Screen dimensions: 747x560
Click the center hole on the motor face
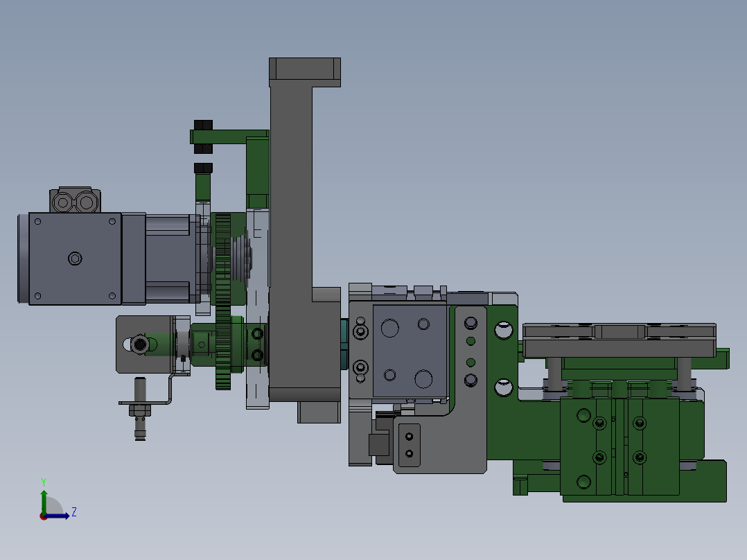pos(75,259)
